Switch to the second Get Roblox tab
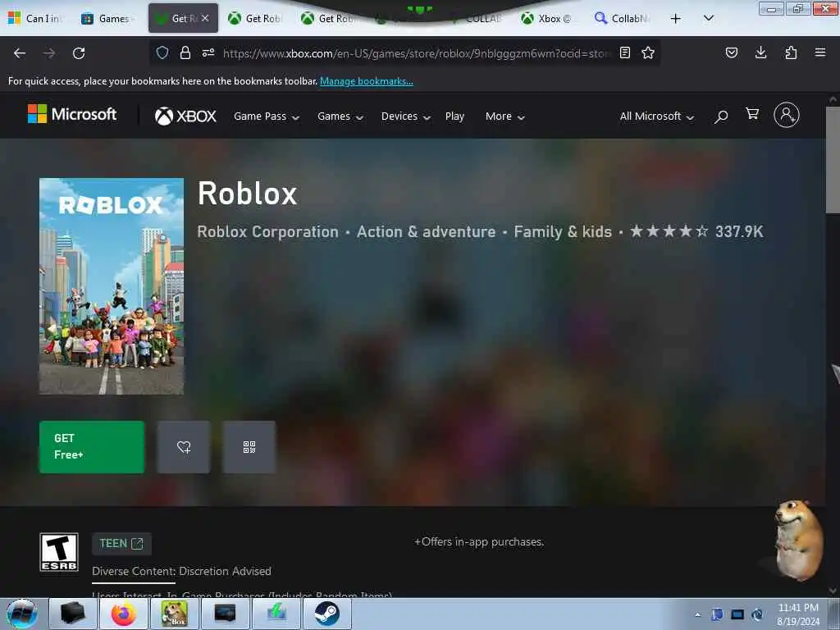Viewport: 840px width, 630px height. 256,18
